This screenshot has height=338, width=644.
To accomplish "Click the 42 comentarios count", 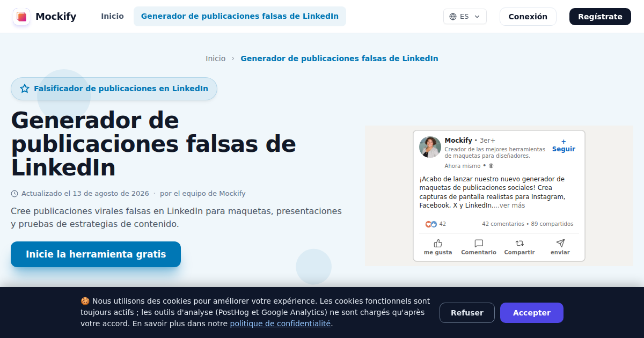I will tap(503, 224).
